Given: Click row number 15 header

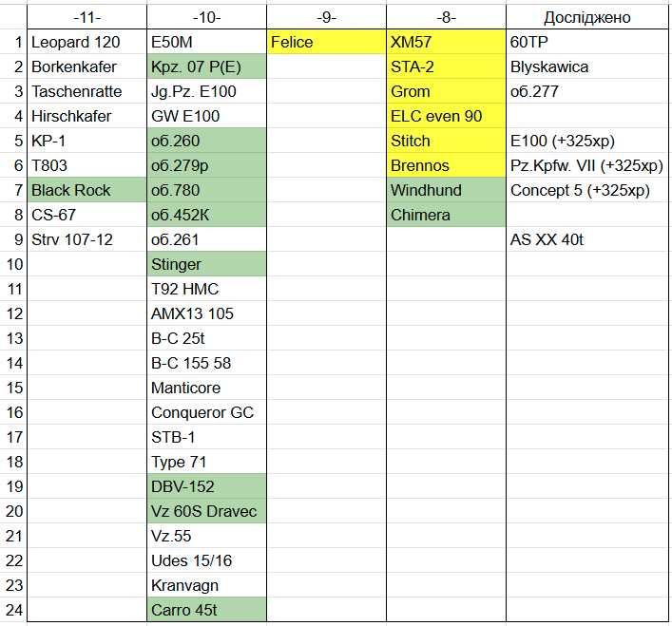Looking at the screenshot, I should coord(13,388).
